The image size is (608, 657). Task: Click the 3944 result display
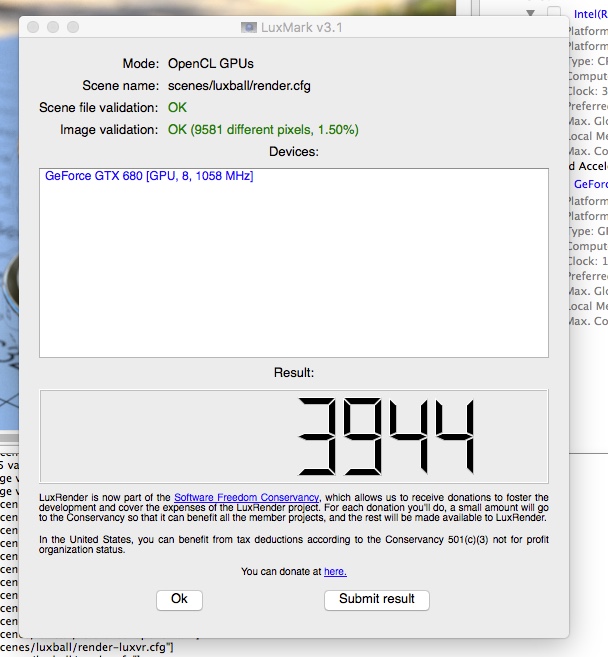[x=294, y=436]
